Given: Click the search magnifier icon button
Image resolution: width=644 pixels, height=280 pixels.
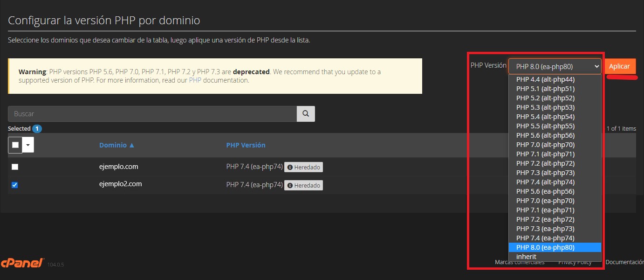Looking at the screenshot, I should pos(306,113).
